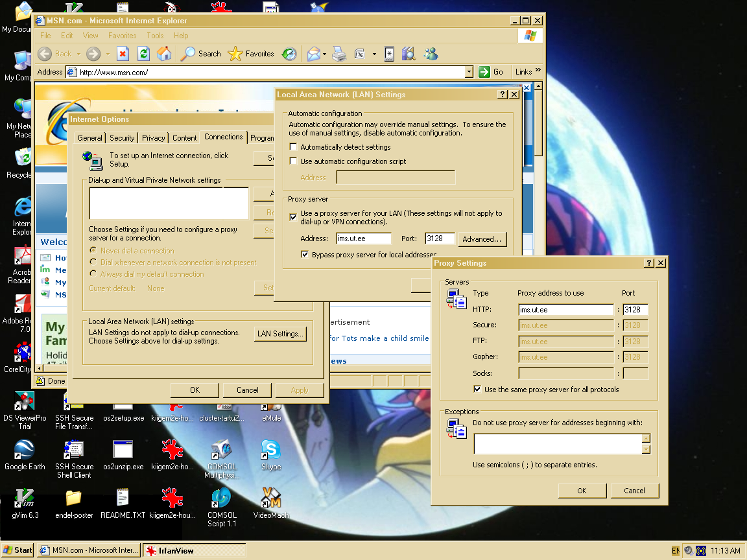Click the IE toolbar Home icon

(x=164, y=54)
